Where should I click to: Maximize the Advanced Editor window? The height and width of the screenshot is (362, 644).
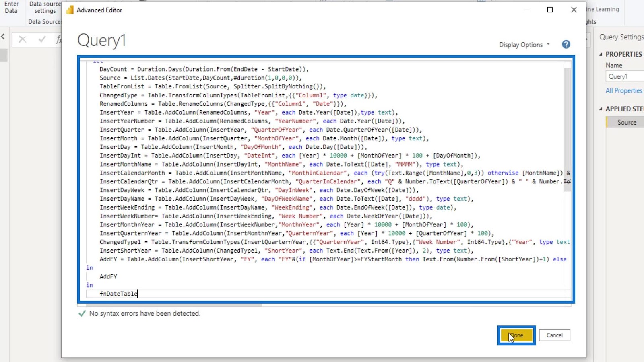(550, 10)
